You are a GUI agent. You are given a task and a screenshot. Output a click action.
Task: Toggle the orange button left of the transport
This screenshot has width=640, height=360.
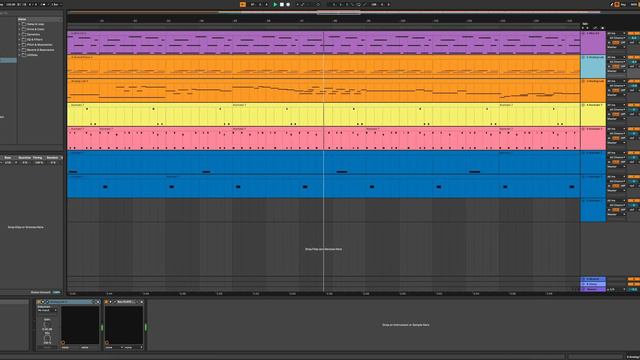[243, 4]
